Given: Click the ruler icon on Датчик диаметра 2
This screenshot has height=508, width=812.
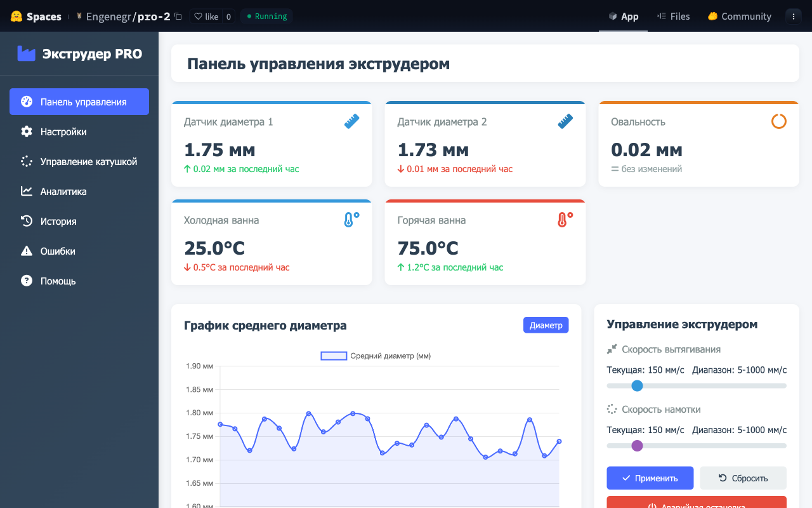Looking at the screenshot, I should pos(565,121).
